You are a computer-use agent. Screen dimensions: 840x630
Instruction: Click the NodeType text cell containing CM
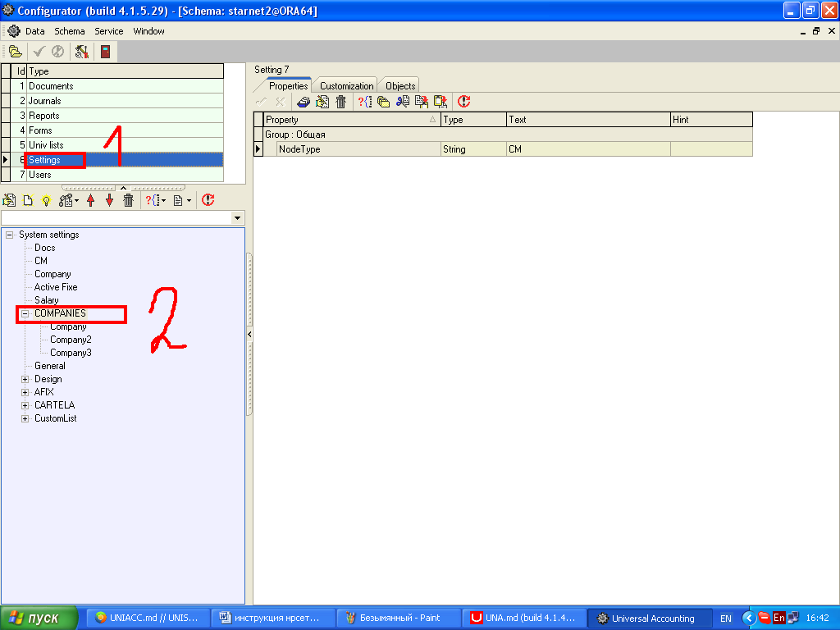coord(588,149)
